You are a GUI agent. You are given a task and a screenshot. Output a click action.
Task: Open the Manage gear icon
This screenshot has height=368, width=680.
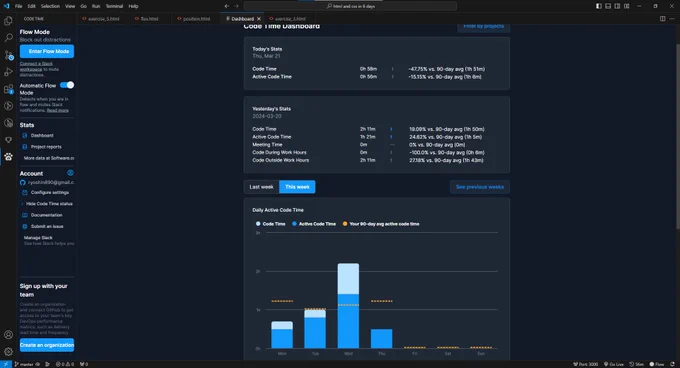(x=8, y=352)
